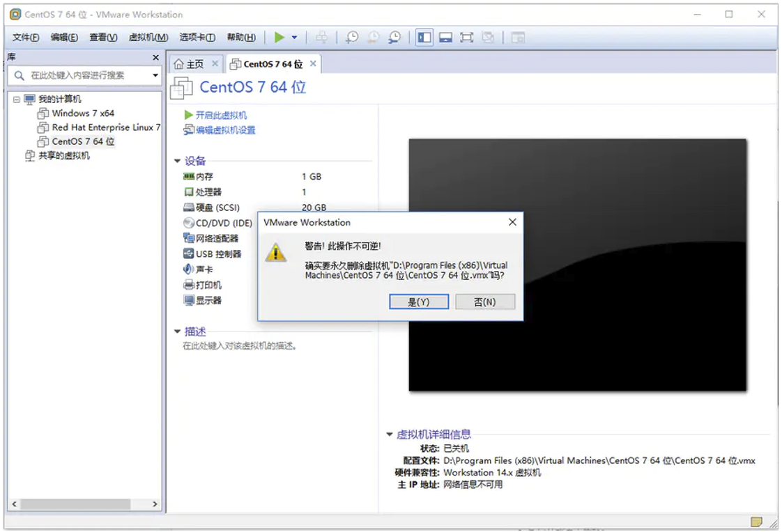782x532 pixels.
Task: Open the 编辑(E) menu
Action: [64, 38]
